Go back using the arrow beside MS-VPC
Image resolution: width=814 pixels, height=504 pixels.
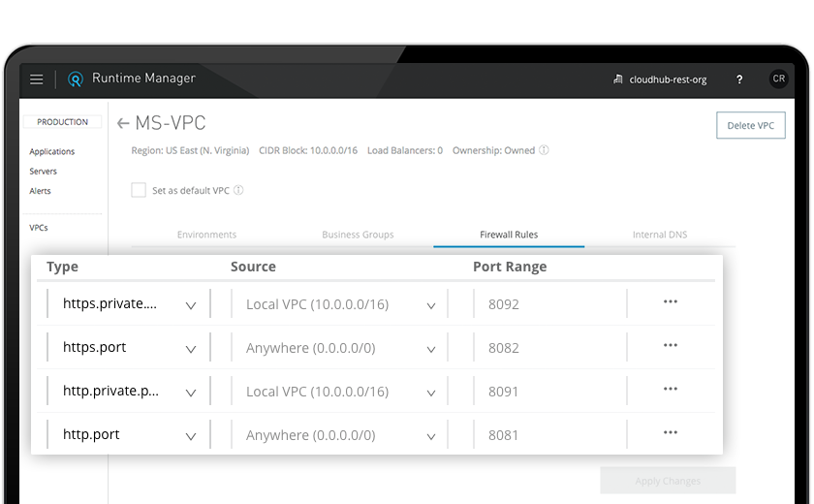[x=123, y=123]
